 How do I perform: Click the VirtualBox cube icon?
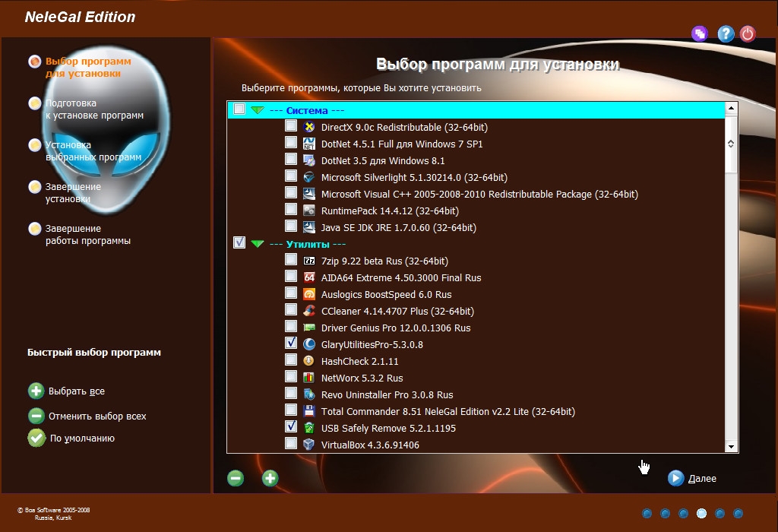pyautogui.click(x=309, y=445)
